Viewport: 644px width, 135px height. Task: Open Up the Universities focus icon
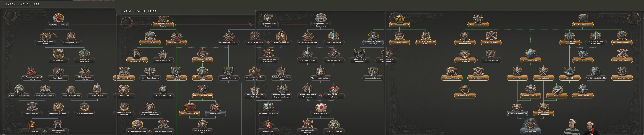click(x=84, y=54)
